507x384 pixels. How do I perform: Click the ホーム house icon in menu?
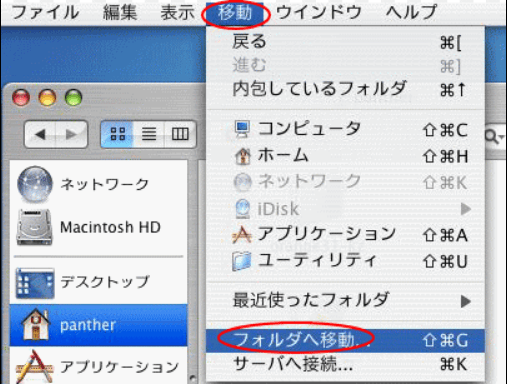(x=242, y=156)
